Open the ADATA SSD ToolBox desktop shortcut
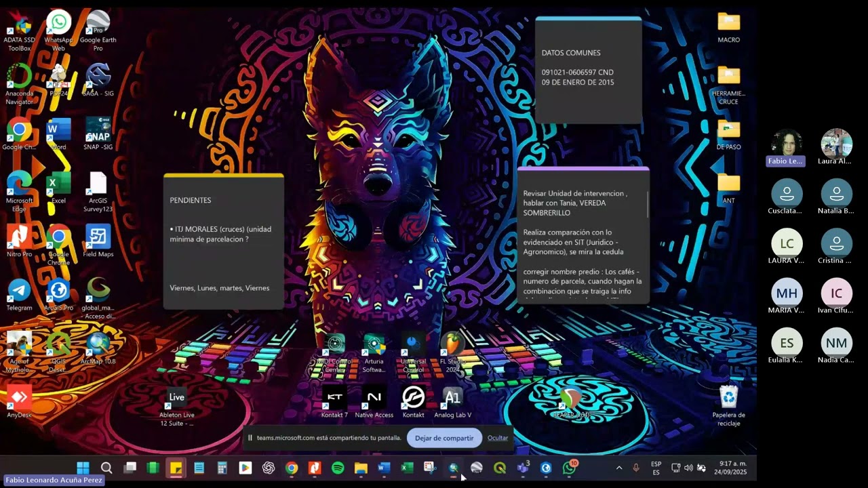 [x=19, y=31]
